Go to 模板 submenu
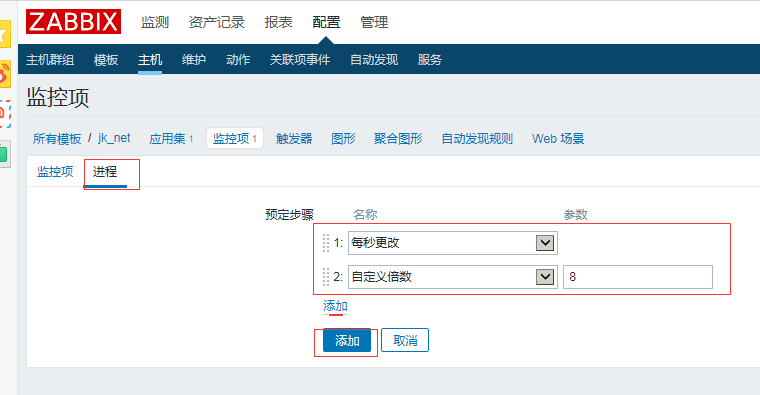The width and height of the screenshot is (760, 395). (106, 60)
